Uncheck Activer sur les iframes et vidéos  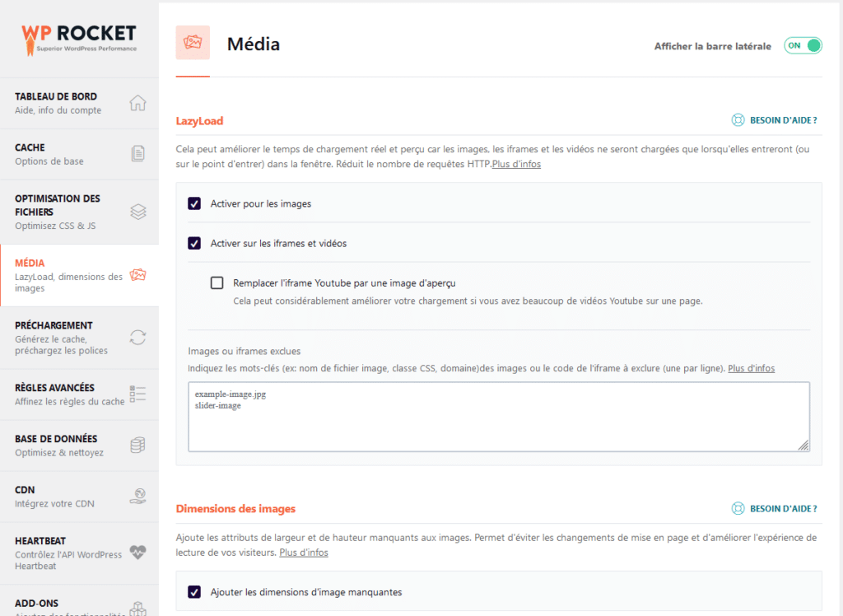coord(194,243)
